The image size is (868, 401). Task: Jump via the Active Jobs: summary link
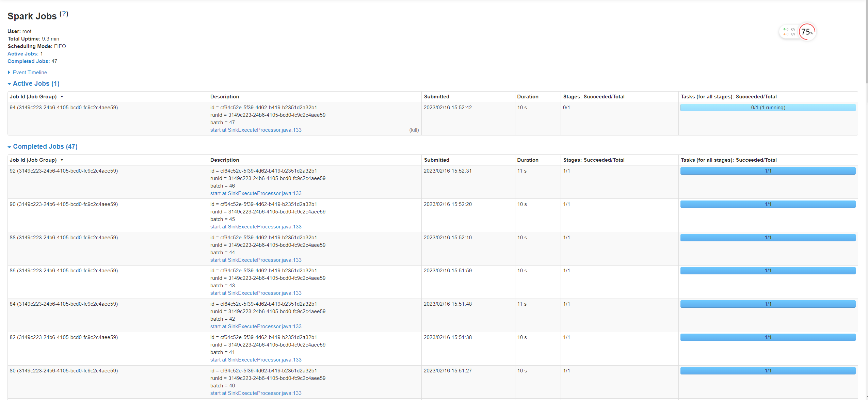(23, 54)
